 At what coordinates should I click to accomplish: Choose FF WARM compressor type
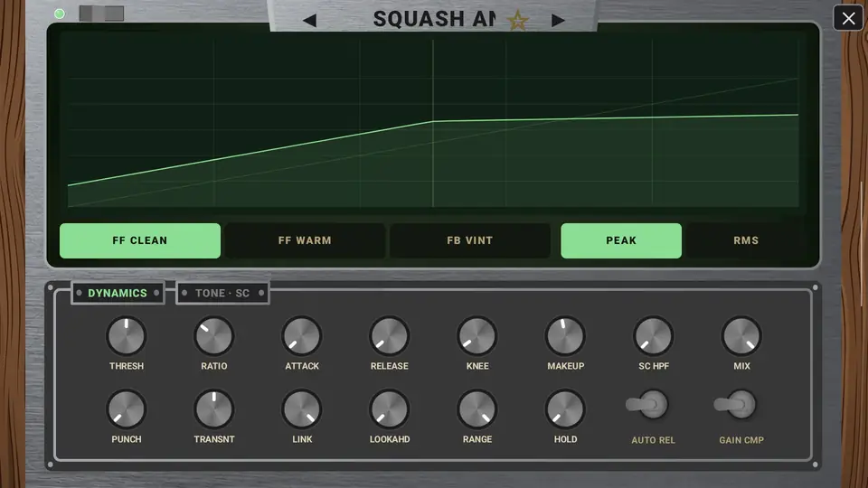tap(305, 240)
